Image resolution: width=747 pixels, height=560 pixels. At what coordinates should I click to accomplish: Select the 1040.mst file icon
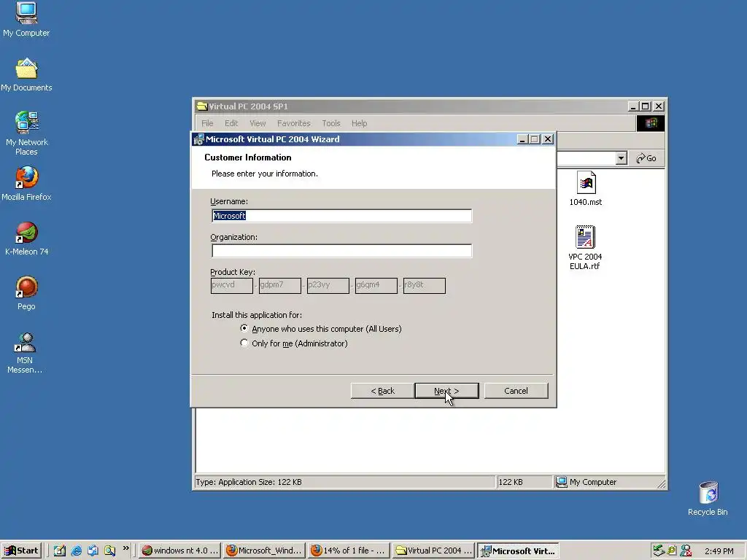(586, 188)
